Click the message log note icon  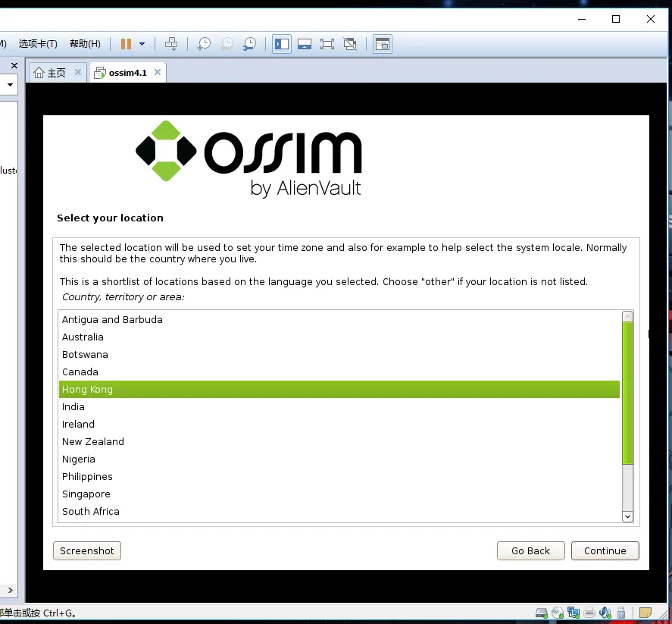(x=645, y=613)
